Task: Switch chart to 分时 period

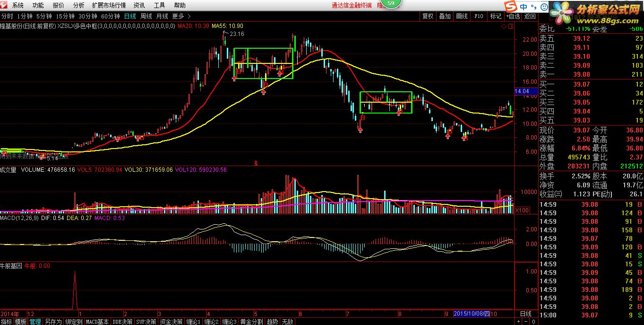Action: tap(7, 16)
